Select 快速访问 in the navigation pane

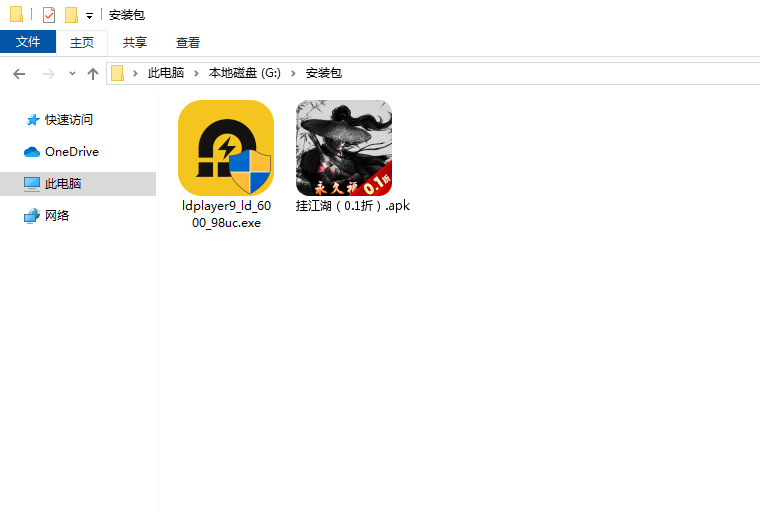(68, 119)
